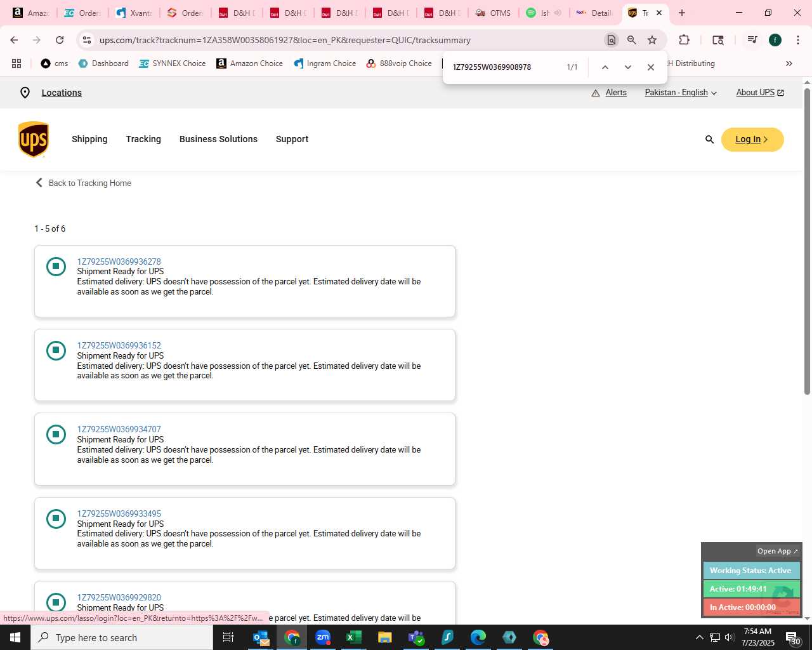
Task: Open the notifications center icon
Action: (x=793, y=637)
